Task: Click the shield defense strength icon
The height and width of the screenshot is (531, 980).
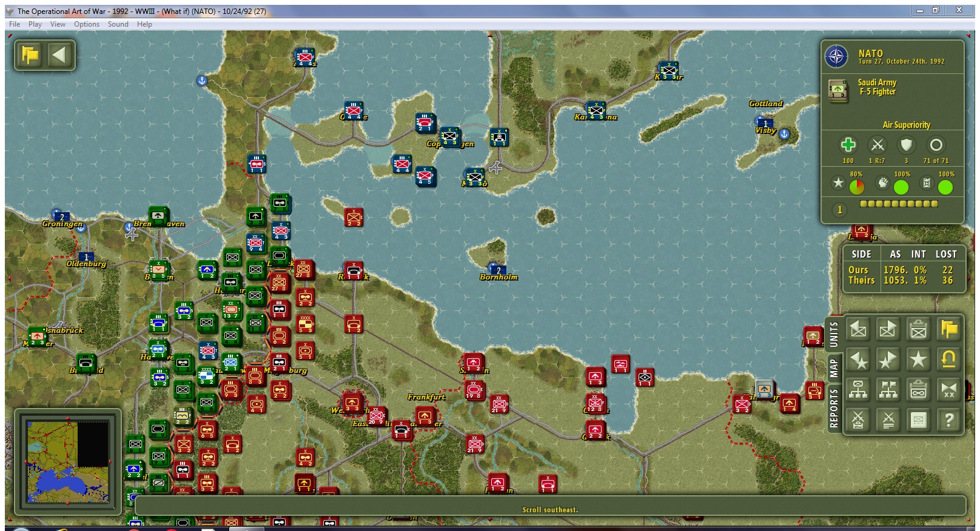Action: 907,145
